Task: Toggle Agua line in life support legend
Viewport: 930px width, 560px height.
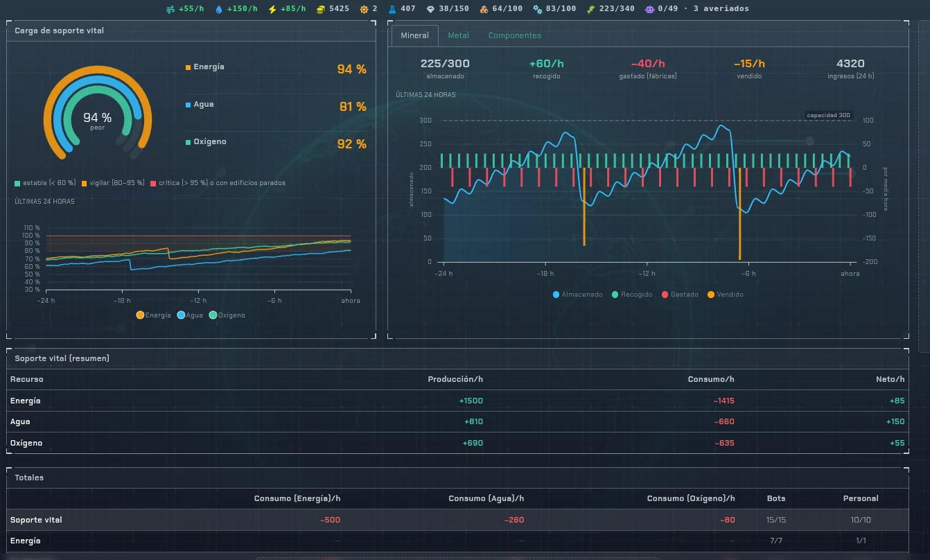Action: 190,315
